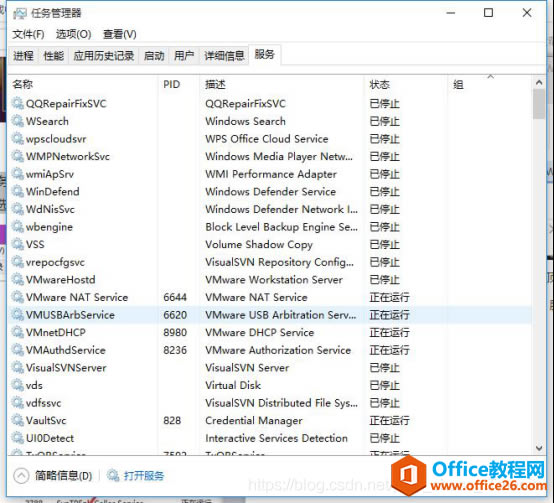Click the Volume Shadow Copy description
Image resolution: width=554 pixels, height=503 pixels.
[x=259, y=244]
